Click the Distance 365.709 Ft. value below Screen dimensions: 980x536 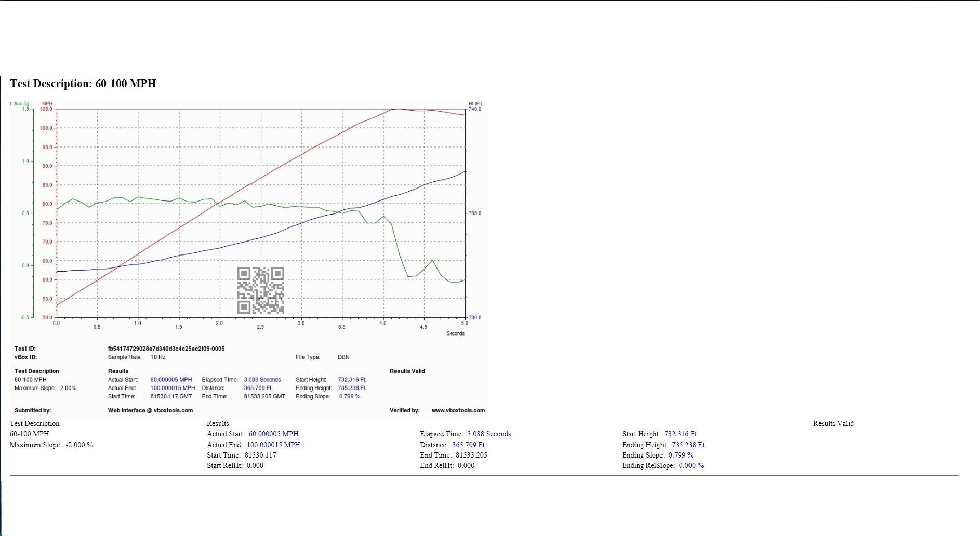click(x=469, y=445)
